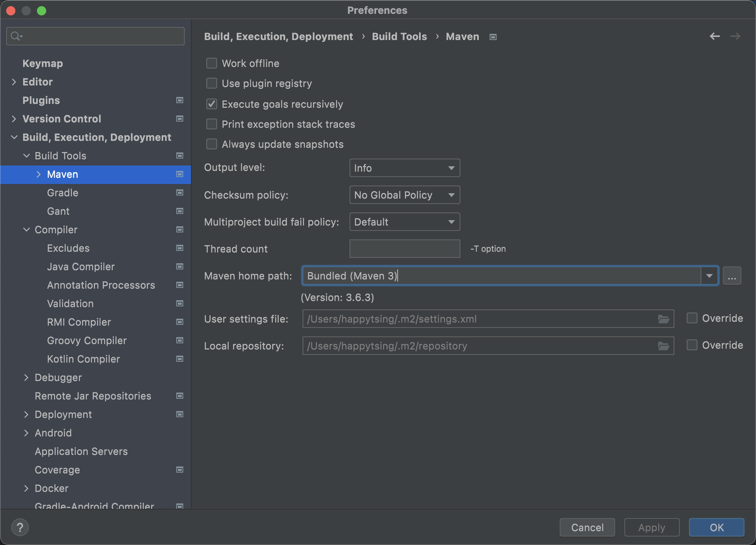Viewport: 756px width, 545px height.
Task: Browse for user settings file folder icon
Action: tap(664, 319)
